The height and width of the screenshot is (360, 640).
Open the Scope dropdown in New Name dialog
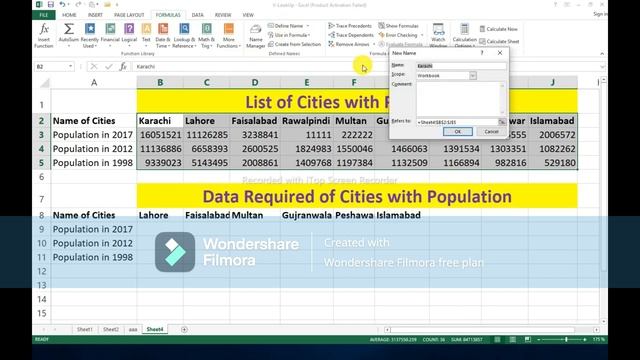click(473, 76)
